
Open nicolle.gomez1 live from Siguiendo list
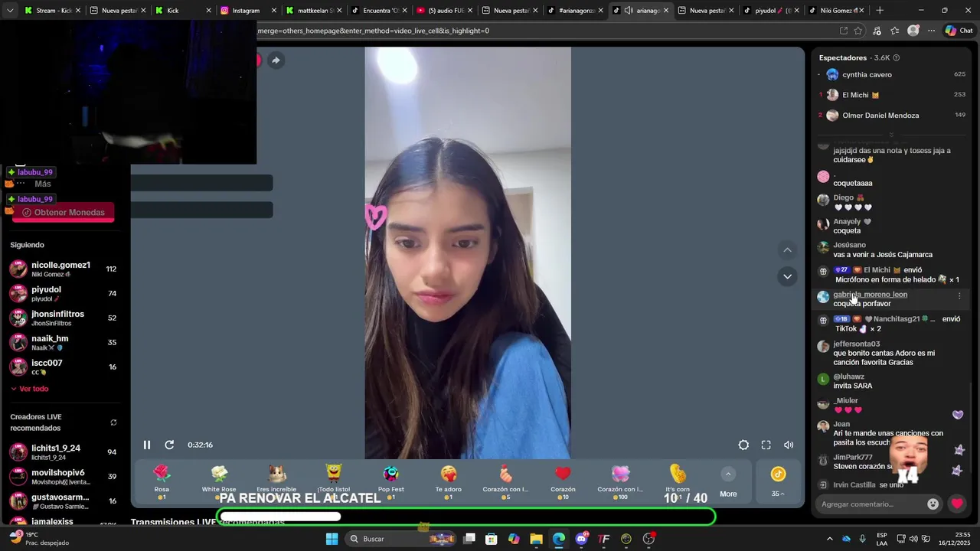(x=63, y=269)
